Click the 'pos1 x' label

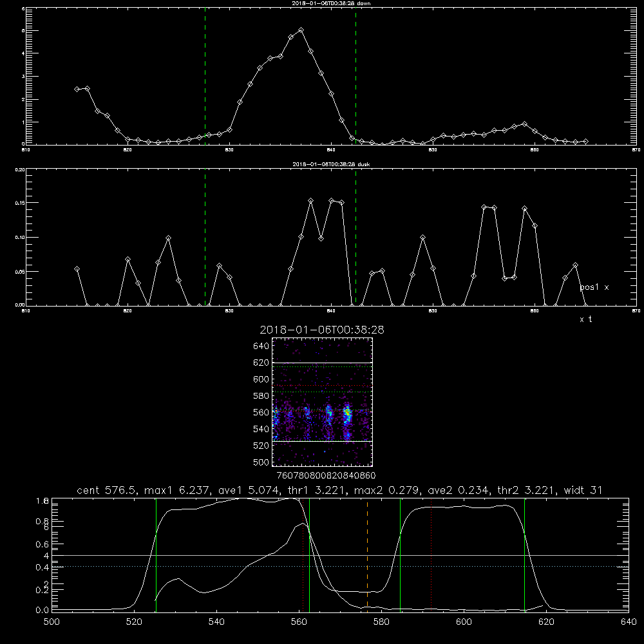pos(594,287)
